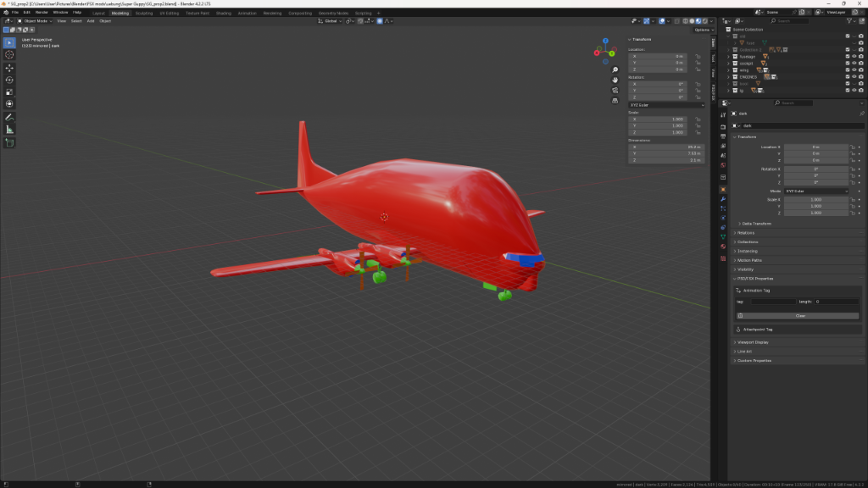Screen dimensions: 868x488
Task: Uncheck the wing collection checkbox
Action: (x=847, y=69)
